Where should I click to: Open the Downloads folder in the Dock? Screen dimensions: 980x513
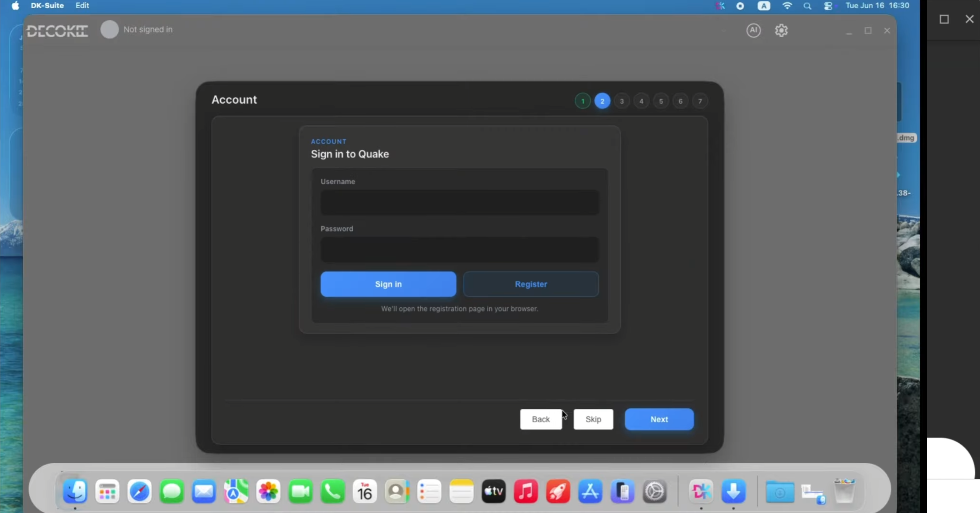pyautogui.click(x=780, y=492)
